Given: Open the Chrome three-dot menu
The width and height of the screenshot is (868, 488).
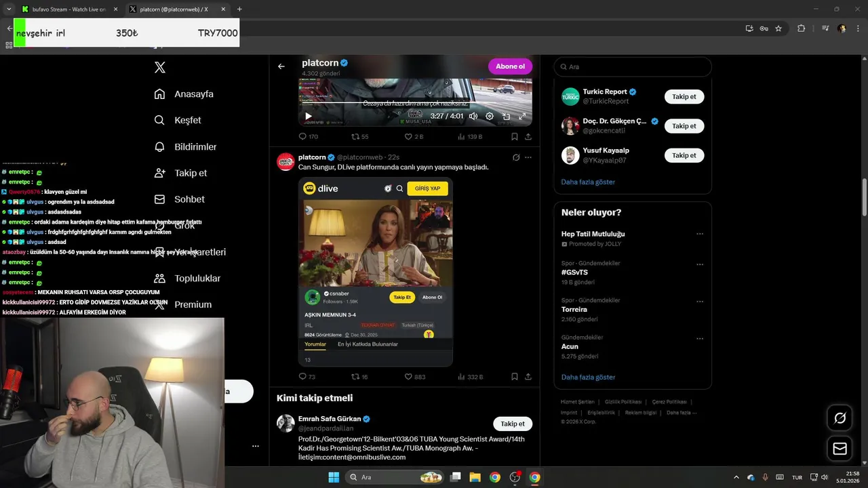Looking at the screenshot, I should point(859,28).
